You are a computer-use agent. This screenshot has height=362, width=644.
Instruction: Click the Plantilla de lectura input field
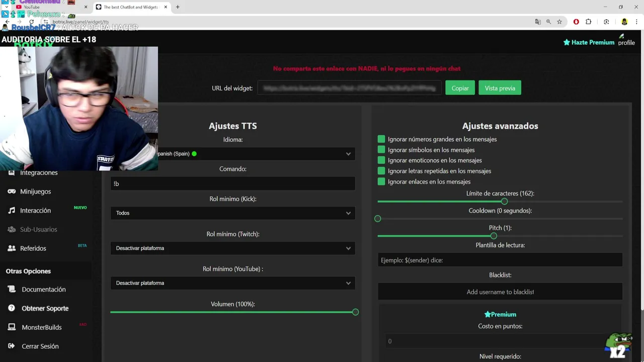click(500, 260)
